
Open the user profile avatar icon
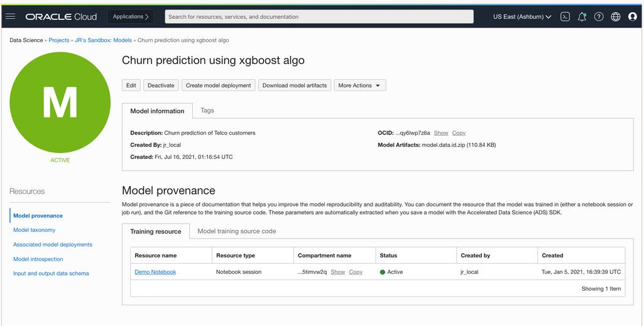633,17
